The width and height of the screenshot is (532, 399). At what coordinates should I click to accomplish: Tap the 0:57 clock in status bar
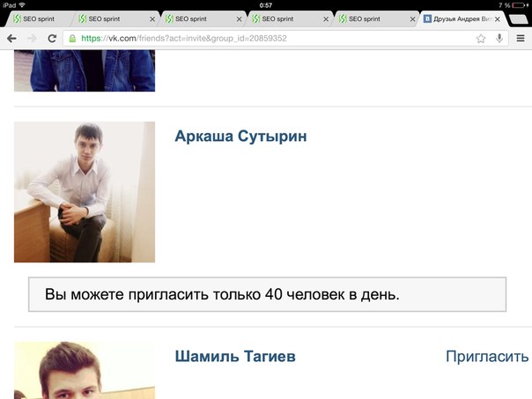pyautogui.click(x=266, y=5)
